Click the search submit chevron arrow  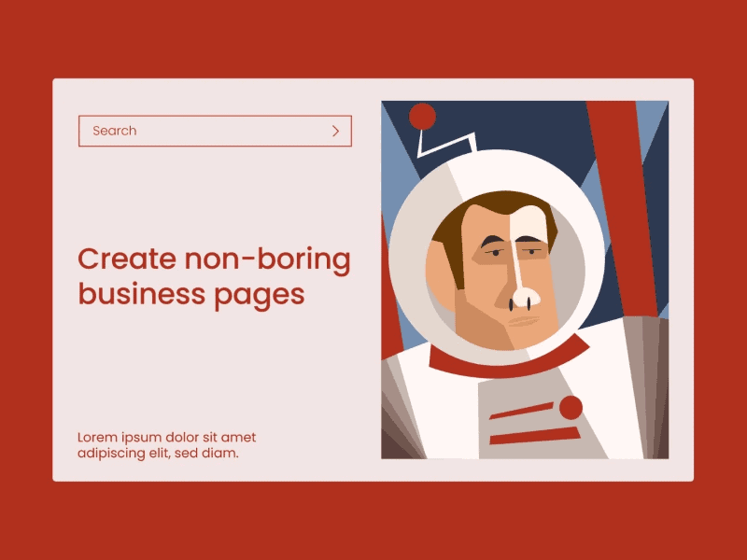click(x=335, y=131)
